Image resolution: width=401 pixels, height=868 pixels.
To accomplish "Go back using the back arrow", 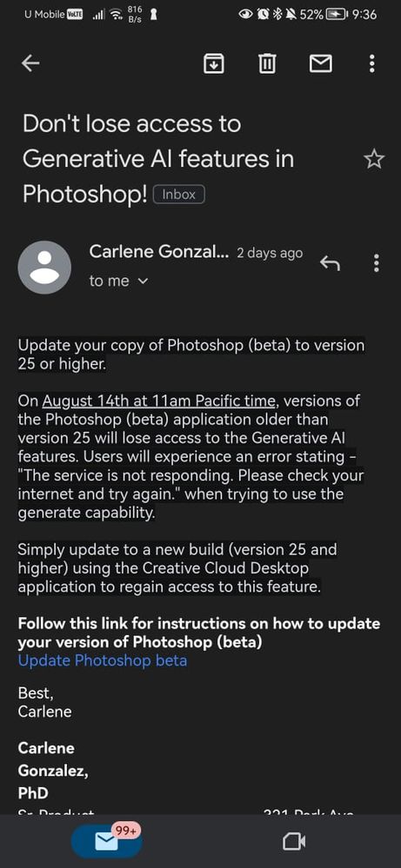I will click(30, 63).
